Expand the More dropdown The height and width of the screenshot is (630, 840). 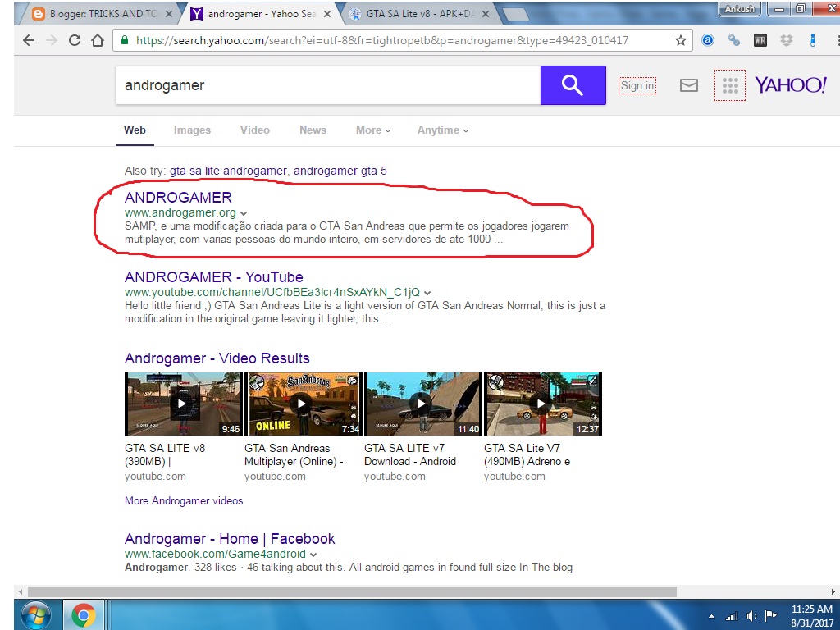tap(373, 130)
